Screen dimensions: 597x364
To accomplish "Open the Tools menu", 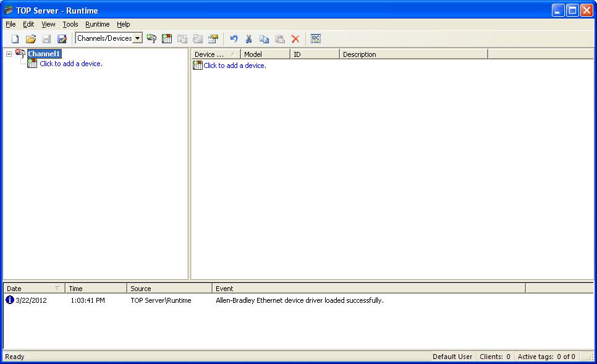I will click(x=70, y=24).
